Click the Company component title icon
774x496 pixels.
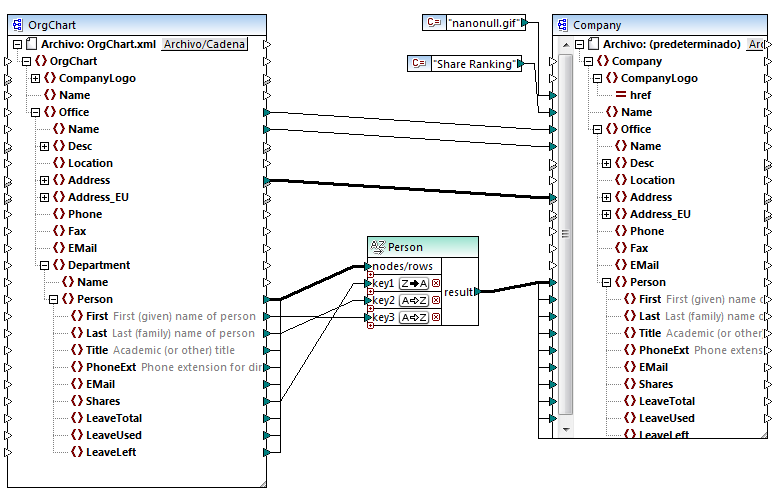click(561, 25)
